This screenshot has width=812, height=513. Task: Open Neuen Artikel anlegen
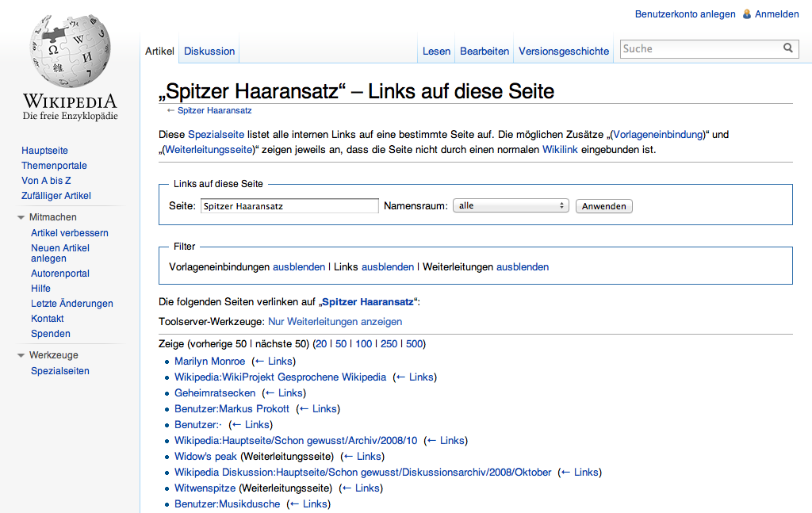point(60,253)
